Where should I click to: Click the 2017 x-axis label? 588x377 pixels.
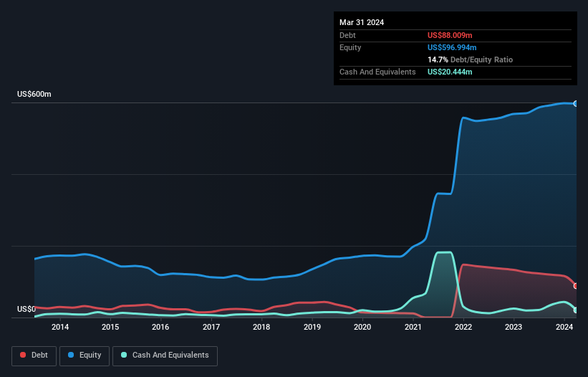pyautogui.click(x=211, y=327)
